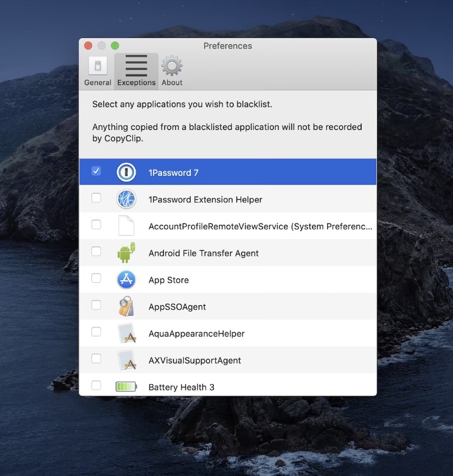Screen dimensions: 453x476
Task: Click the AquaAppearanceHelper icon
Action: [126, 333]
